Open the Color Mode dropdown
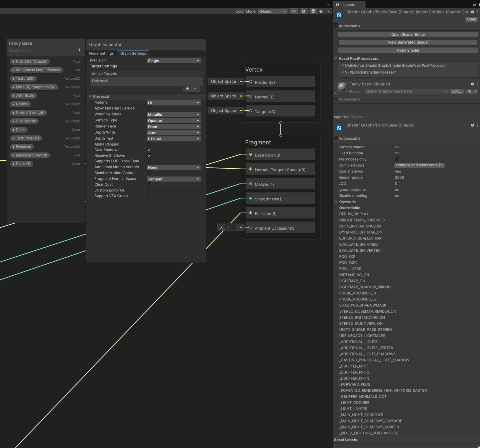This screenshot has width=480, height=448. (272, 11)
